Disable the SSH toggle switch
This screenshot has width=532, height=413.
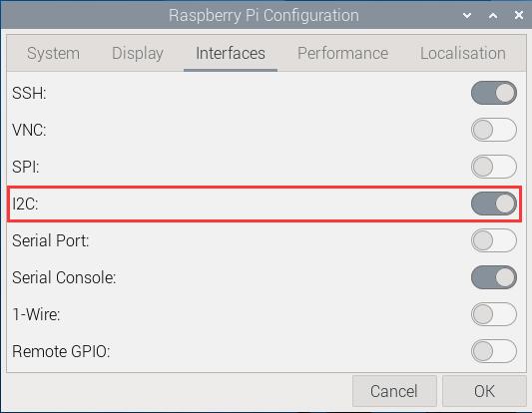(494, 93)
